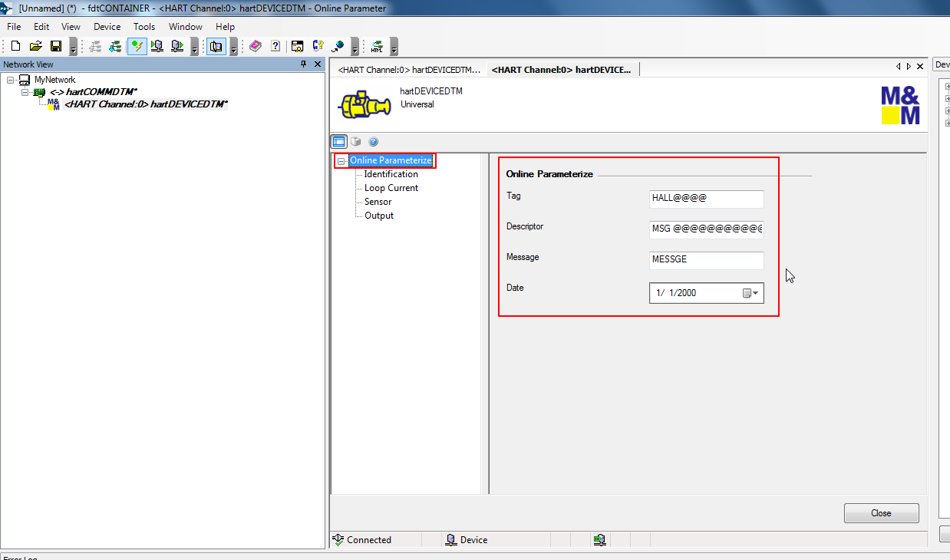The width and height of the screenshot is (950, 560).
Task: Open a project via the folder icon
Action: coord(35,46)
